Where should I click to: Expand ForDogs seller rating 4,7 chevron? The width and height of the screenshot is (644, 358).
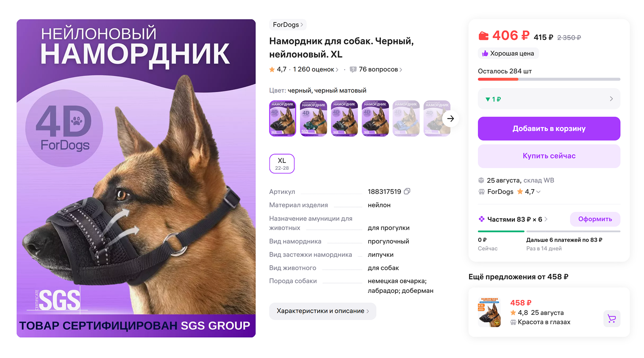(x=538, y=192)
